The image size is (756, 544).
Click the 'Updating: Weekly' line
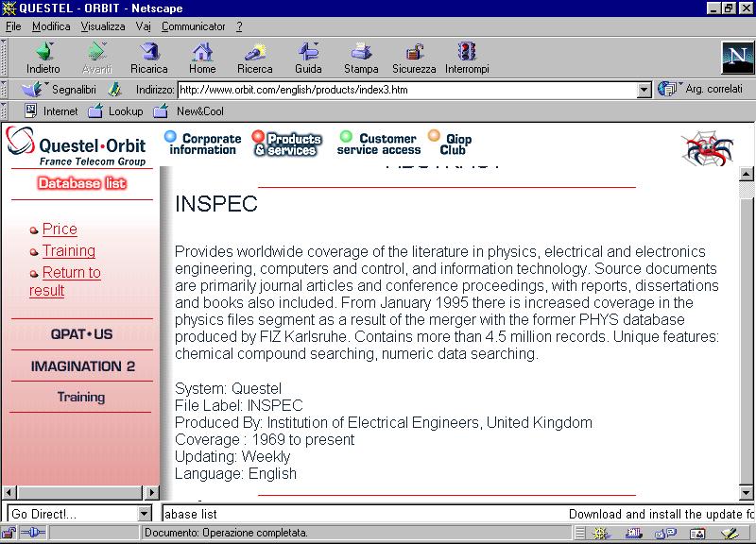tap(232, 456)
